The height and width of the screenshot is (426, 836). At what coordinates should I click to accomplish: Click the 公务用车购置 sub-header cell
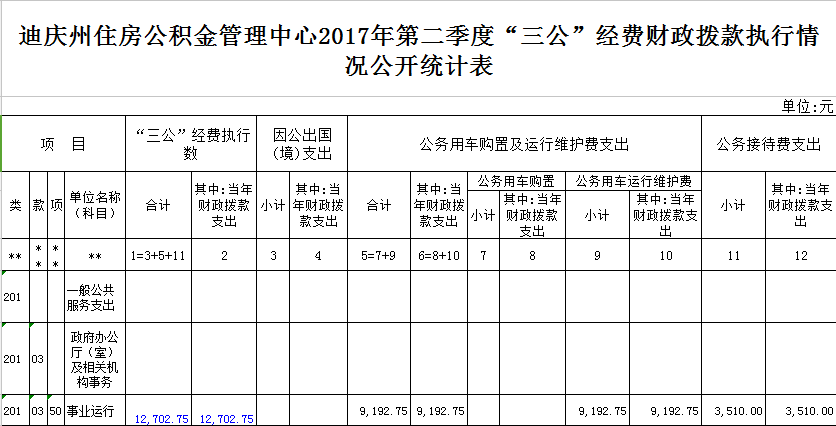pyautogui.click(x=516, y=182)
